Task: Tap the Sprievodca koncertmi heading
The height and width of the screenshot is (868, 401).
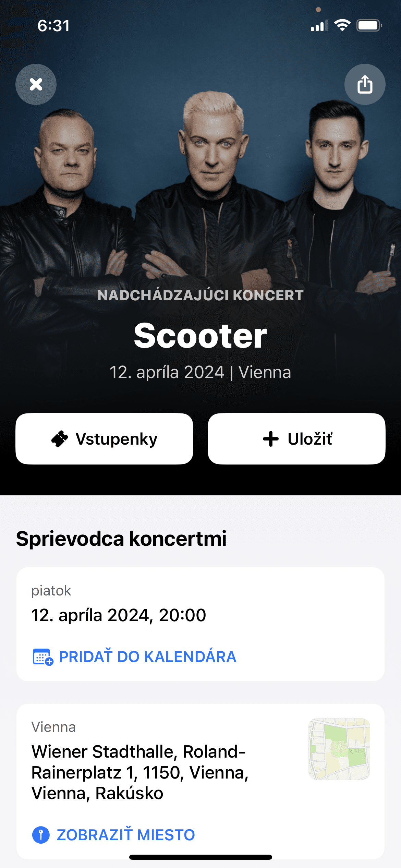Action: [121, 539]
